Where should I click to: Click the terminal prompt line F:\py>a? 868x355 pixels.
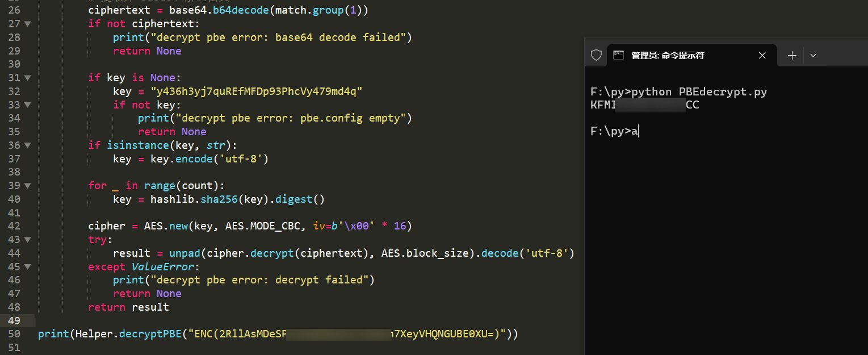tap(614, 131)
